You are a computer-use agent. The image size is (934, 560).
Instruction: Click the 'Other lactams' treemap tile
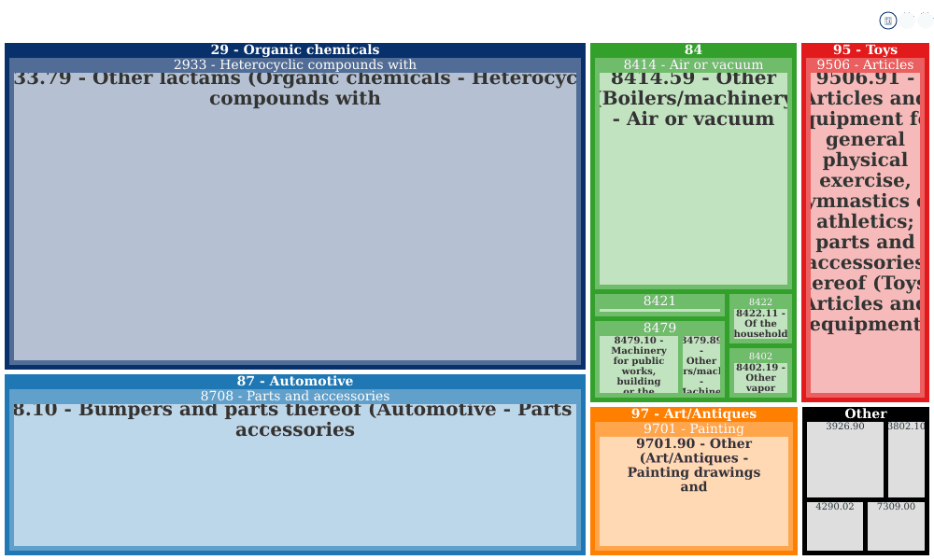click(295, 217)
